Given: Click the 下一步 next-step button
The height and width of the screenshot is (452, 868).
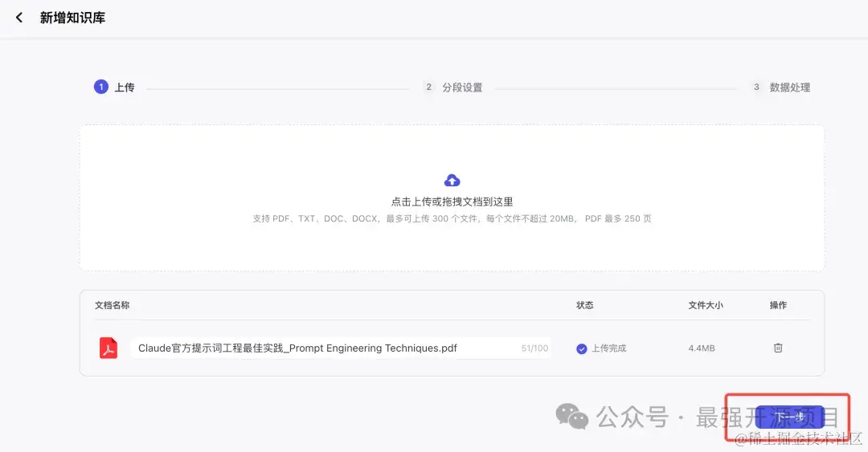Looking at the screenshot, I should (789, 417).
